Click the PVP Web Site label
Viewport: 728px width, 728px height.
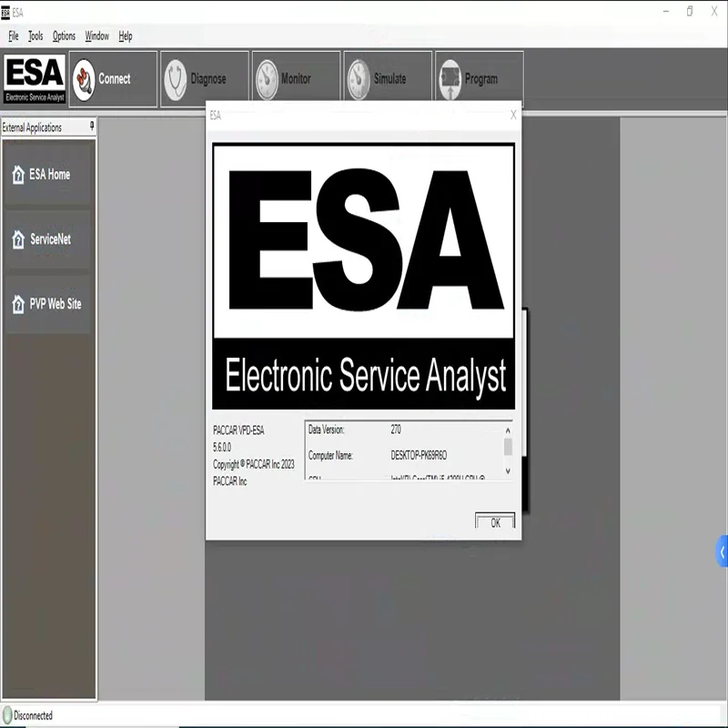[x=56, y=304]
